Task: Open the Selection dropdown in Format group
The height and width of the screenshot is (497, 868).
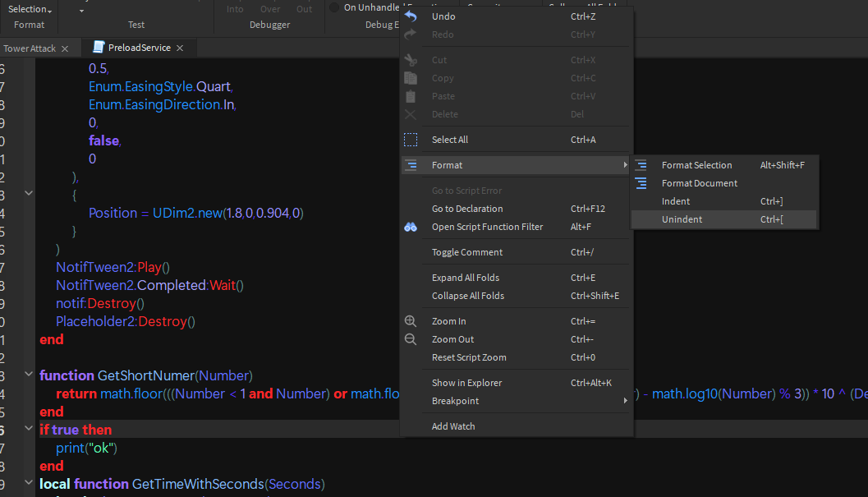Action: 30,9
